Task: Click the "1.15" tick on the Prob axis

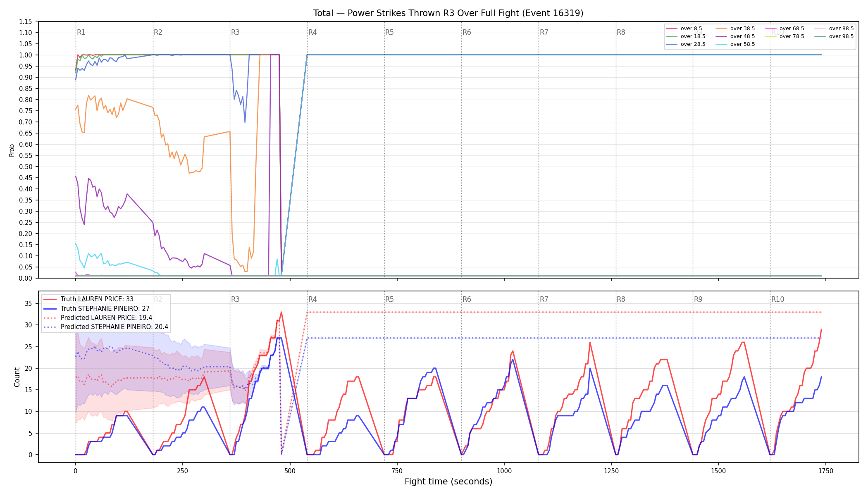Action: click(26, 21)
